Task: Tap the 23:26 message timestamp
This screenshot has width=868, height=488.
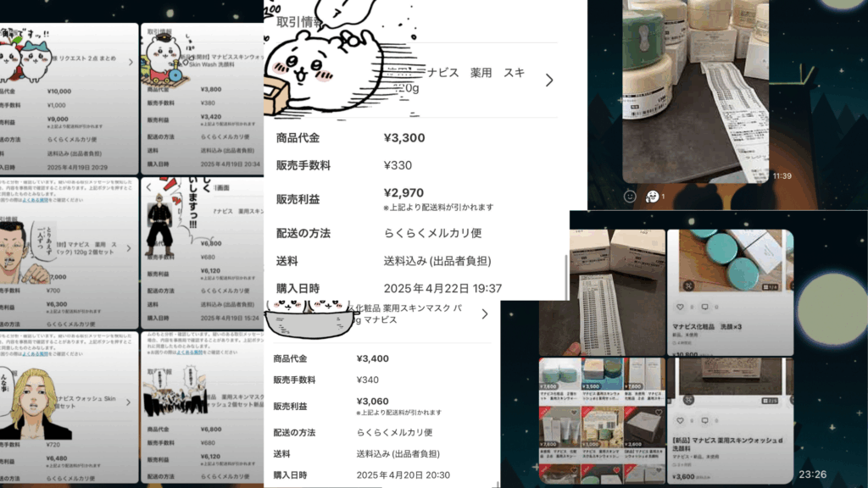Action: pos(812,474)
